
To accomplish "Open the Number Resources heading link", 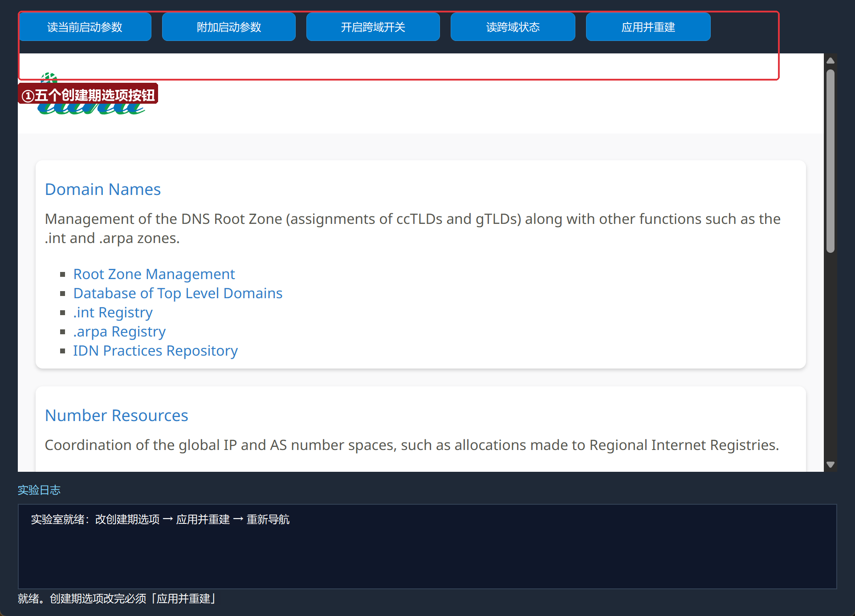I will tap(117, 416).
